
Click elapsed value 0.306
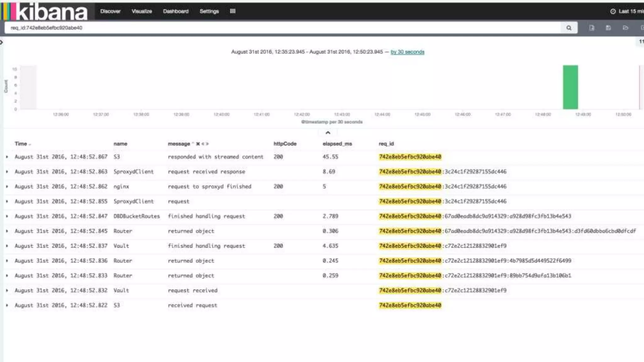(x=330, y=231)
